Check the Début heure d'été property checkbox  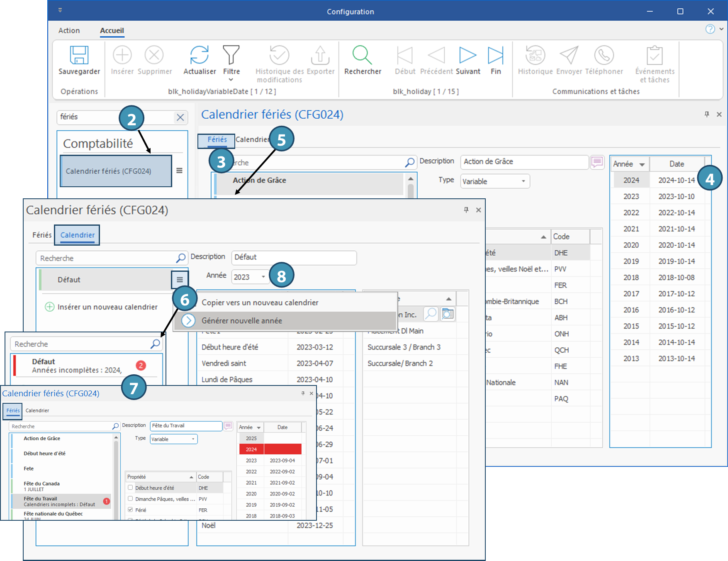coord(130,488)
